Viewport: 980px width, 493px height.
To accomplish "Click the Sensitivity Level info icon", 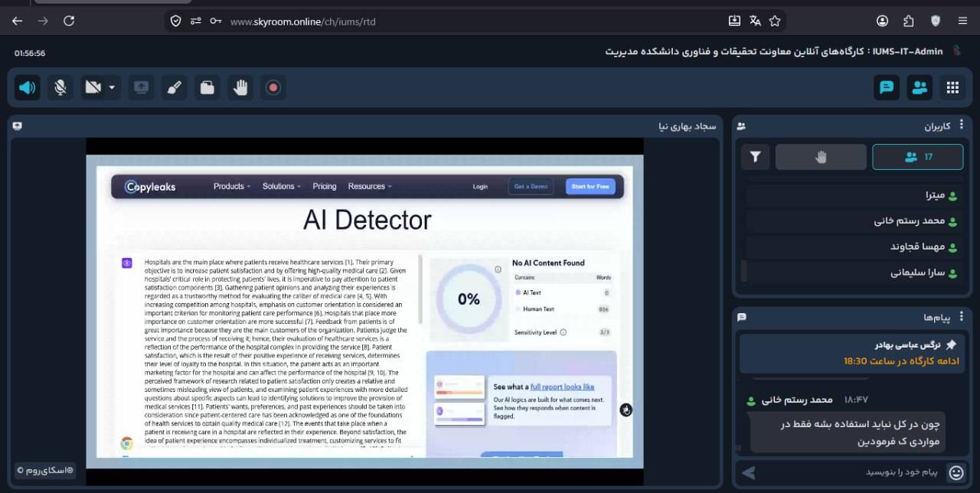I will [563, 332].
